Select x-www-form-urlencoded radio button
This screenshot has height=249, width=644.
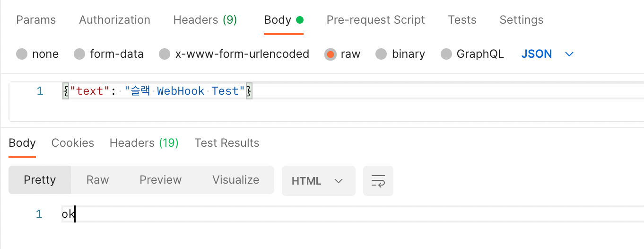tap(165, 54)
